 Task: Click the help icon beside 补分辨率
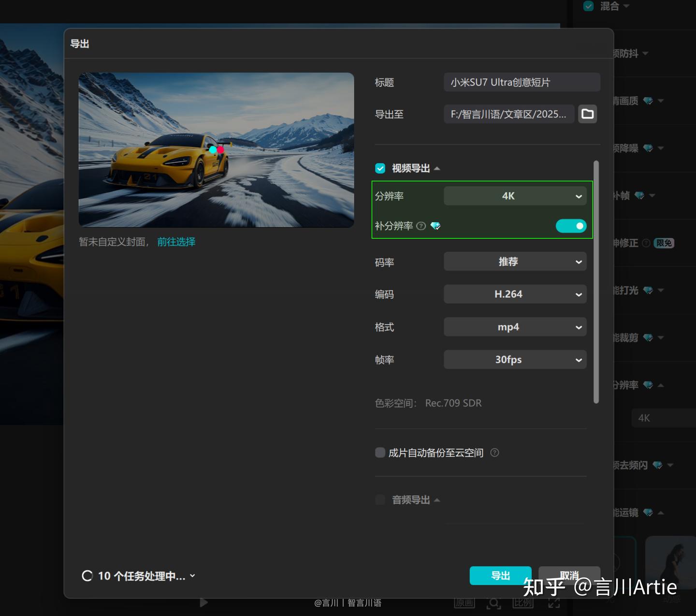[x=421, y=226]
